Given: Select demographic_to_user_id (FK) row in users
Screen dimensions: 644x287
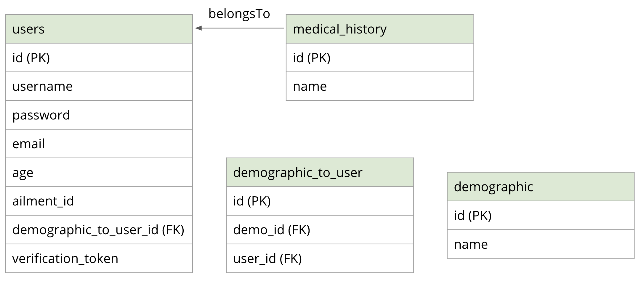Looking at the screenshot, I should [x=99, y=230].
